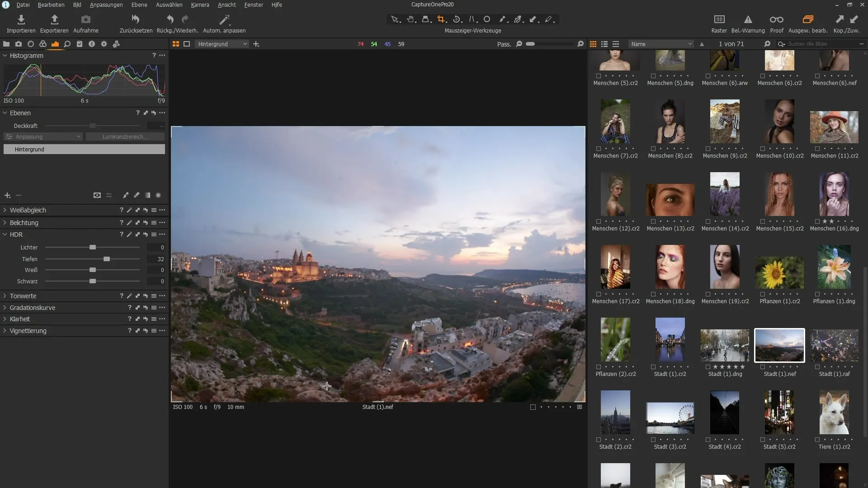Expand the Tonwerte panel
Viewport: 868px width, 488px height.
[5, 296]
